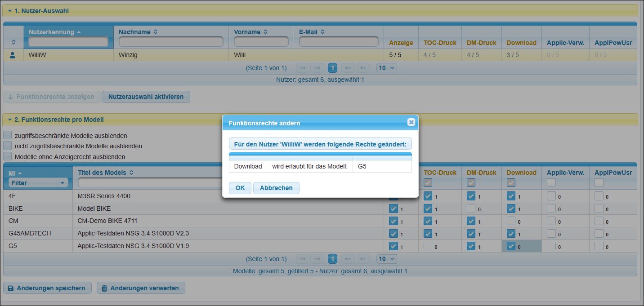The height and width of the screenshot is (306, 644).
Task: Click sort icon next to Nachname column
Action: click(156, 32)
